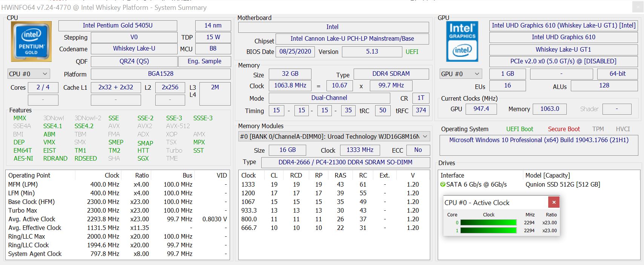The width and height of the screenshot is (644, 265).
Task: Select the Intel Pentium Gold 5405U name field
Action: 118,25
